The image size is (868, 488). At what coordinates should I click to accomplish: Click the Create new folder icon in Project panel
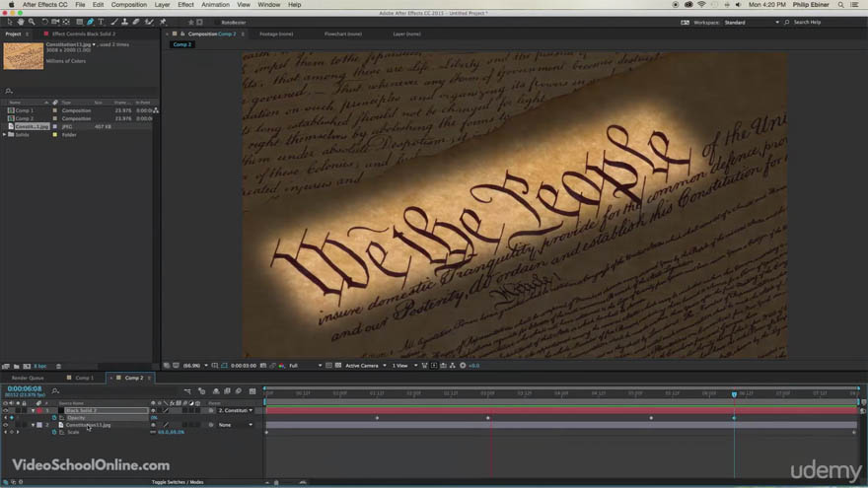16,367
